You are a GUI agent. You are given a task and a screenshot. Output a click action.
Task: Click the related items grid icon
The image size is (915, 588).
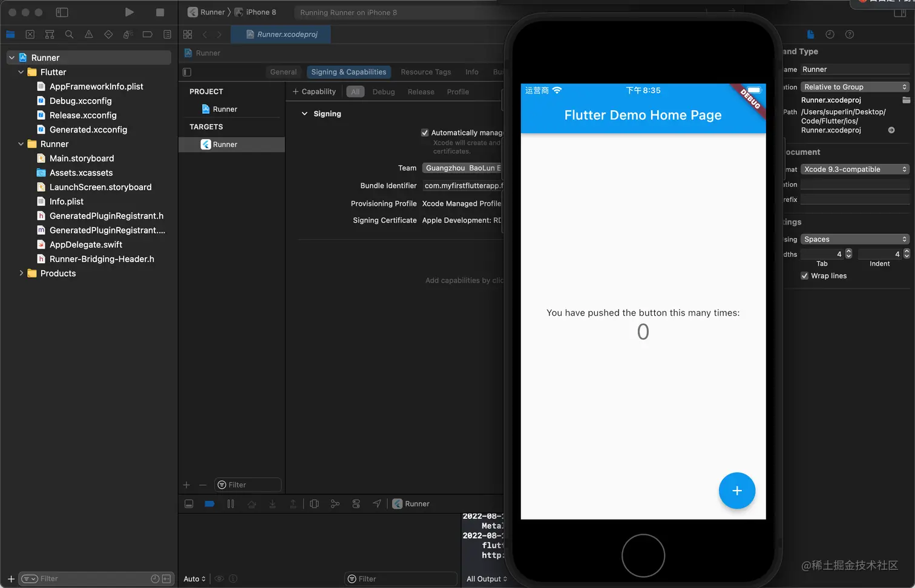click(x=188, y=34)
